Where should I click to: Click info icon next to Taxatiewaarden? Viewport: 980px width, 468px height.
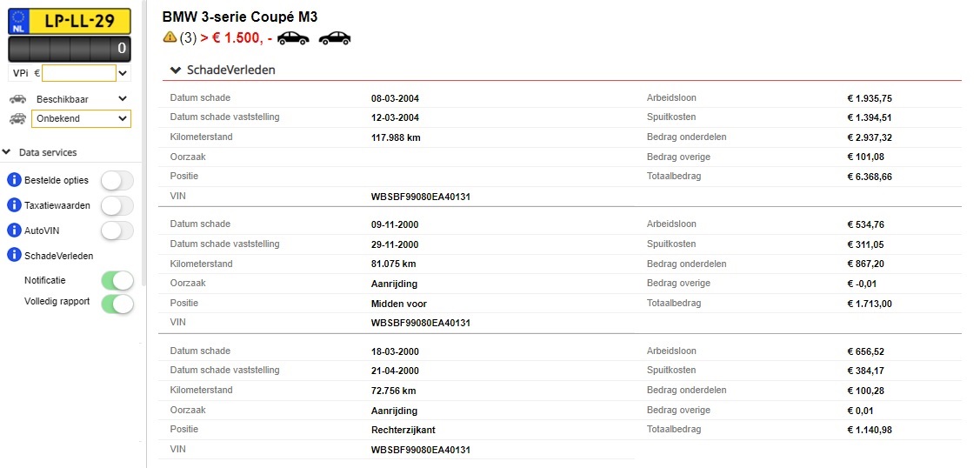coord(14,205)
